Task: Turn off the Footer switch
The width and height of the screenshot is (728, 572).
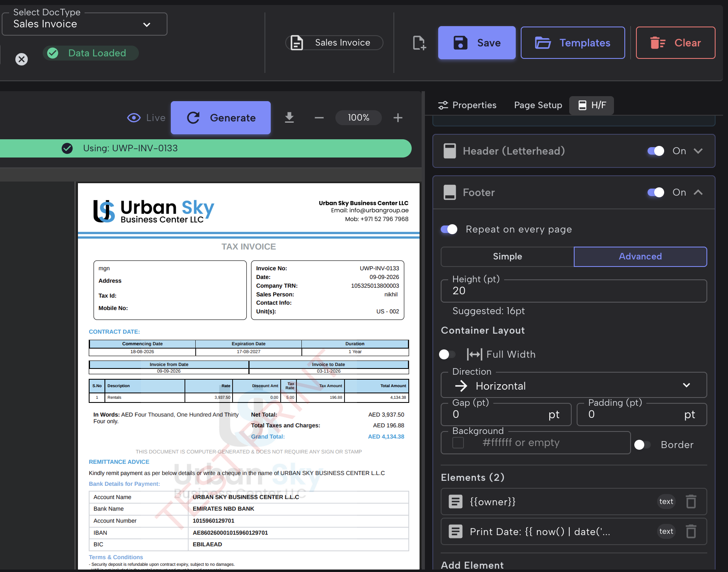Action: pyautogui.click(x=656, y=192)
